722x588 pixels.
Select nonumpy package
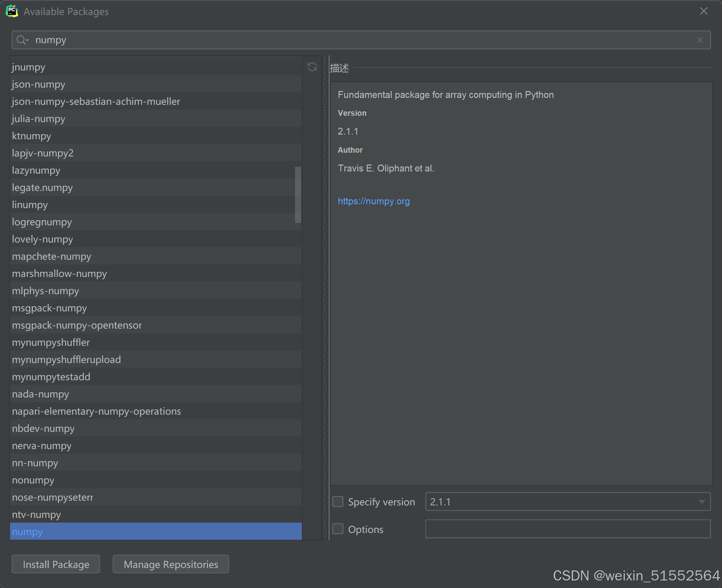coord(156,480)
